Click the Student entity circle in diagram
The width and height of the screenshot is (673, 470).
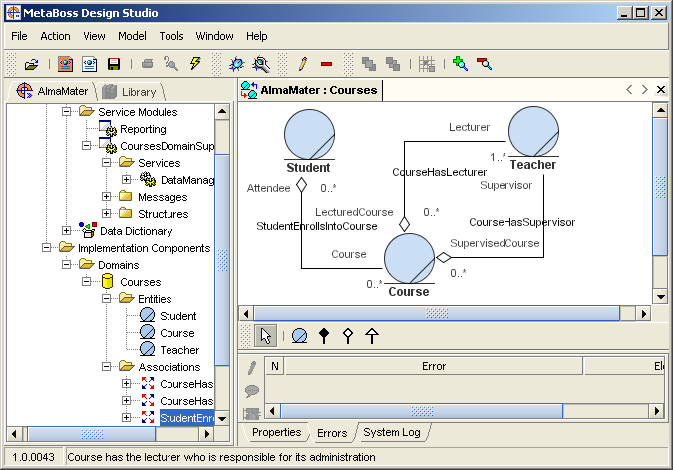click(x=309, y=134)
